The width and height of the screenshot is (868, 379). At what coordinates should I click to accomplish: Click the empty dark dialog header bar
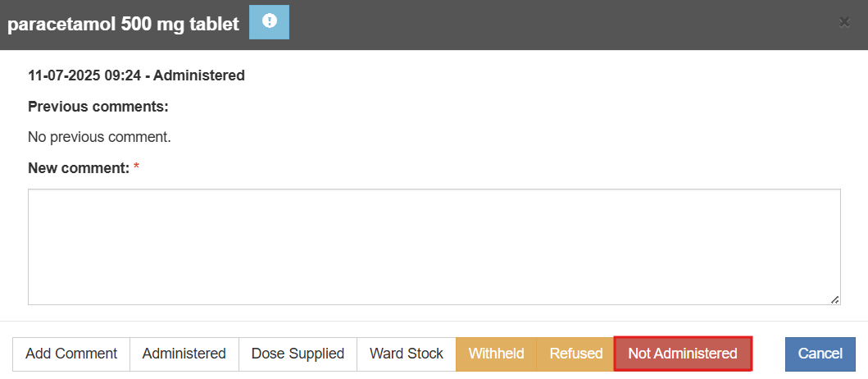click(x=557, y=24)
